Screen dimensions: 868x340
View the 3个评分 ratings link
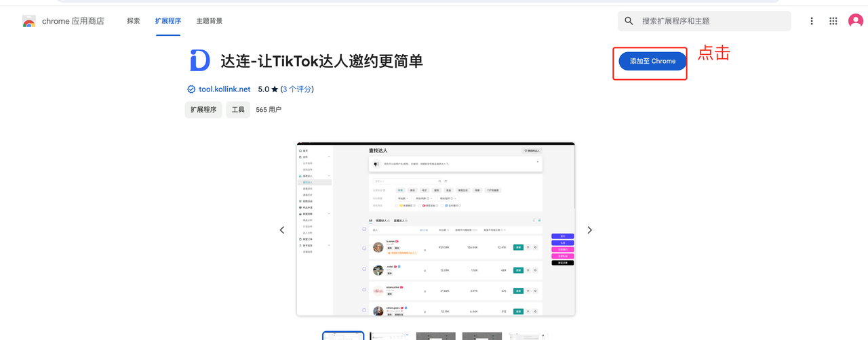point(297,89)
